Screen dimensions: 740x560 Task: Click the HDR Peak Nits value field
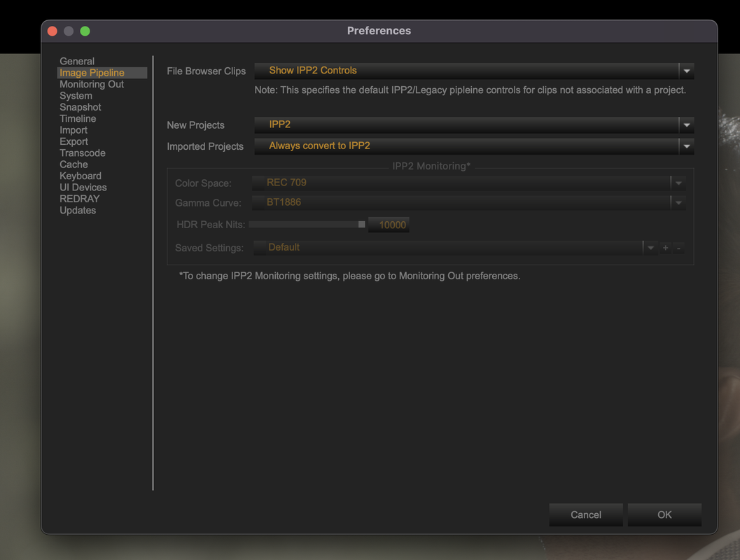point(389,225)
